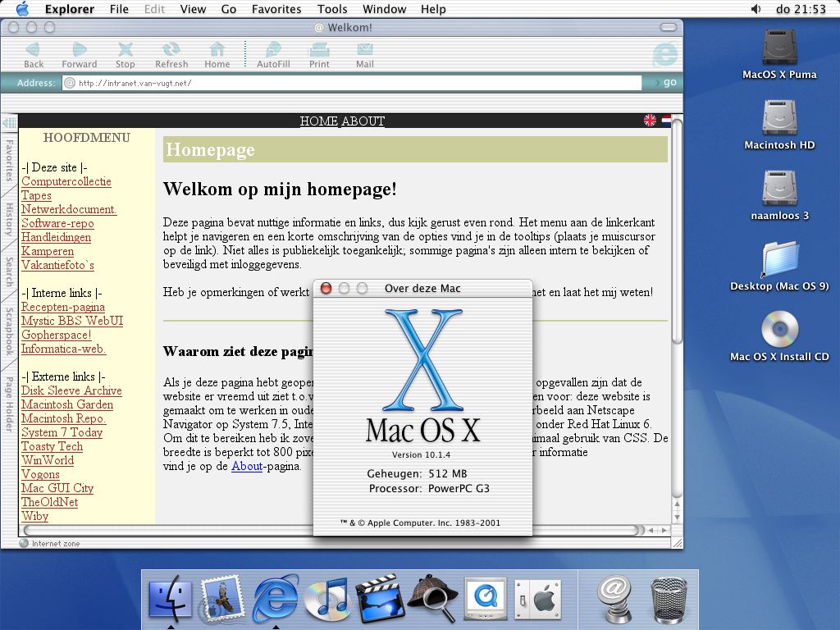
Task: Switch site language to English flag
Action: pyautogui.click(x=650, y=121)
